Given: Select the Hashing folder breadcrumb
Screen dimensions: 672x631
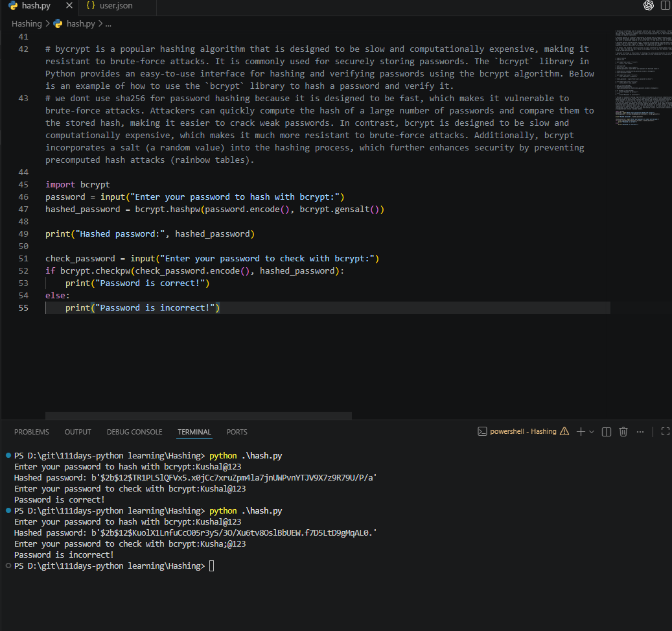Looking at the screenshot, I should point(27,24).
